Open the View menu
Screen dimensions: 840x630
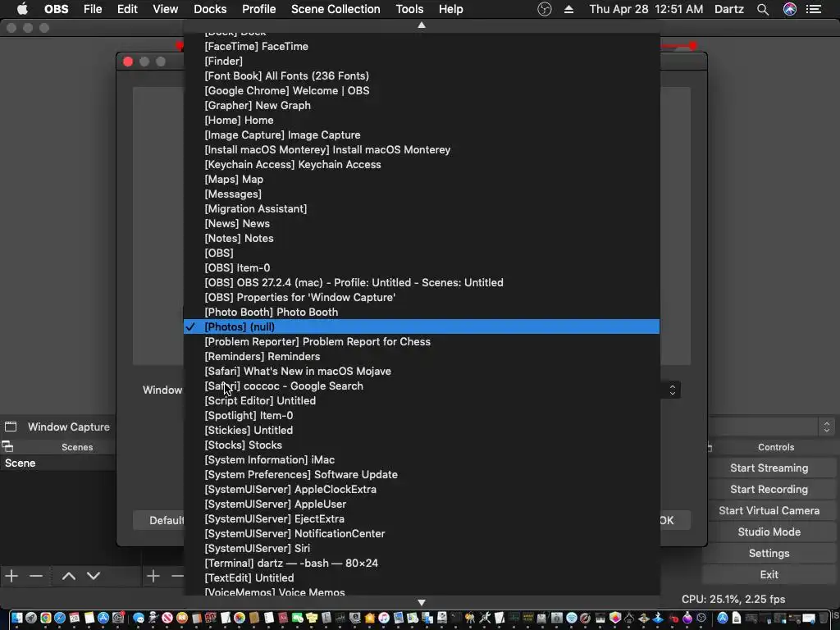click(165, 9)
